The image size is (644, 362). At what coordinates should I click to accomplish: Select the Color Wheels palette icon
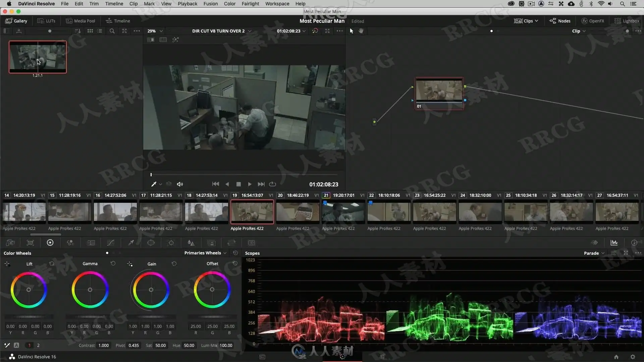[x=50, y=243]
